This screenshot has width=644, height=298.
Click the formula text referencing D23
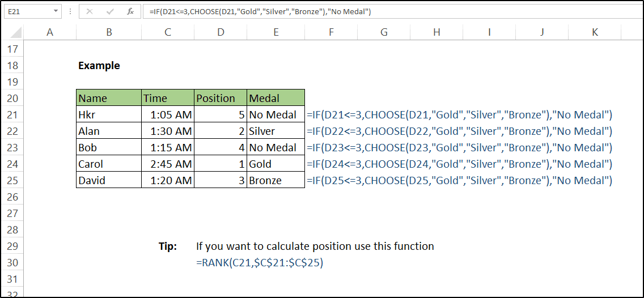(459, 148)
